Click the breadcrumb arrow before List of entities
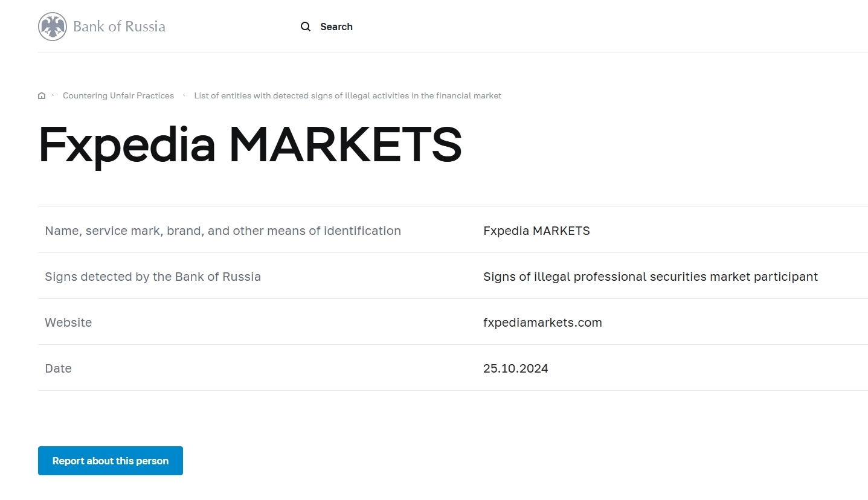 pos(184,95)
